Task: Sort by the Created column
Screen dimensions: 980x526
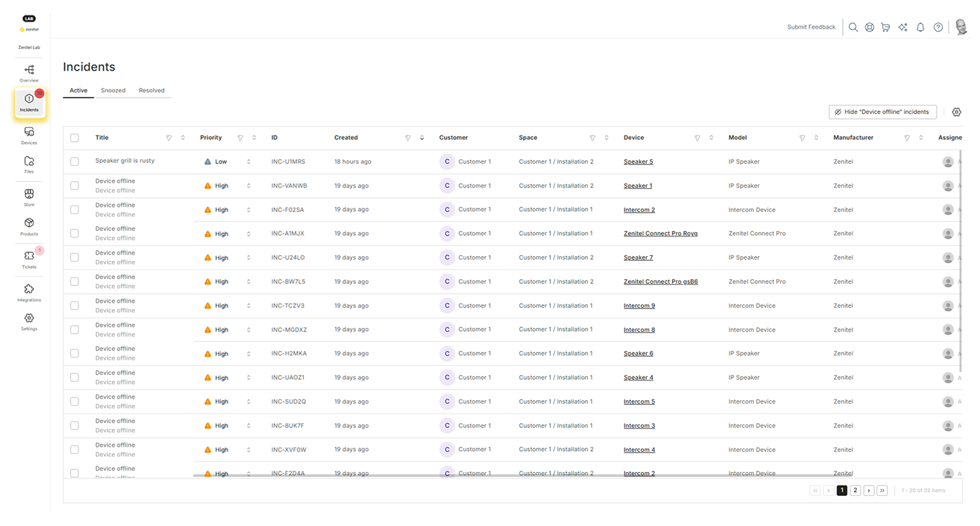Action: click(421, 138)
